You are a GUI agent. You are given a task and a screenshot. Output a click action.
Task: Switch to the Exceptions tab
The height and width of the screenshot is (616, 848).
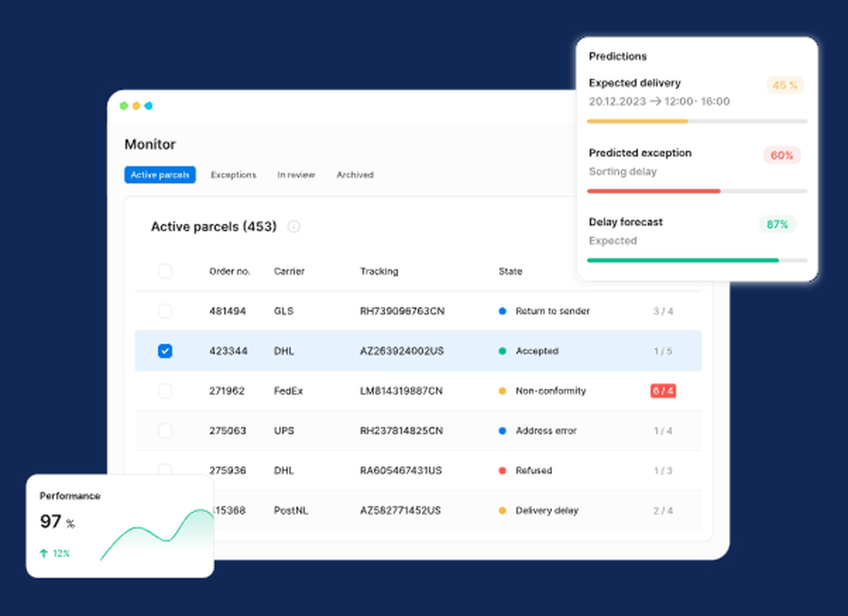233,175
